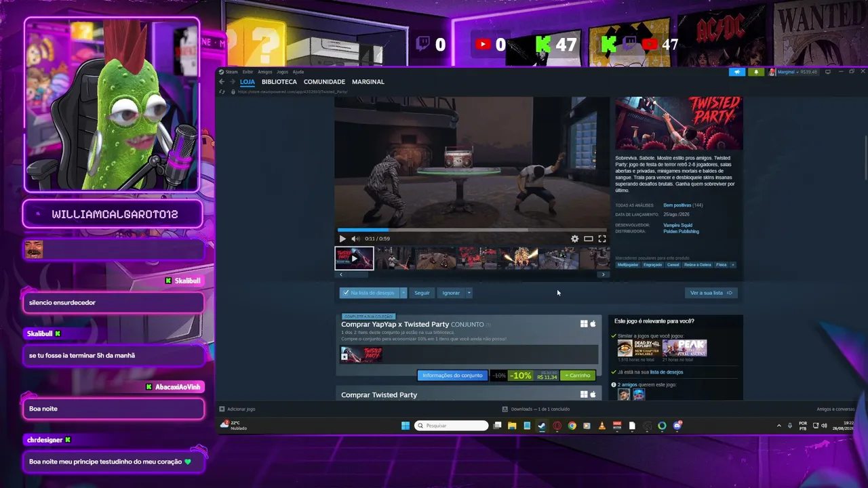Expand the trailer to fullscreen
The image size is (868, 488).
coord(601,239)
